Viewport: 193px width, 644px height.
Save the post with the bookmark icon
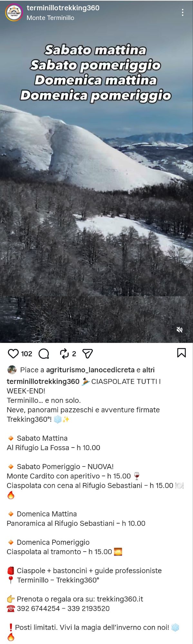coord(181,353)
